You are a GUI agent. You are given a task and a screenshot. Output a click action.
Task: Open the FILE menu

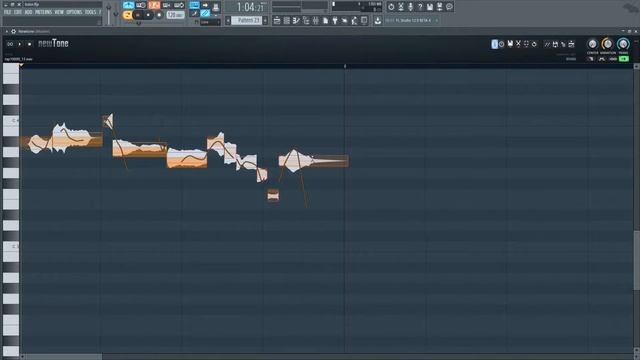(x=7, y=12)
